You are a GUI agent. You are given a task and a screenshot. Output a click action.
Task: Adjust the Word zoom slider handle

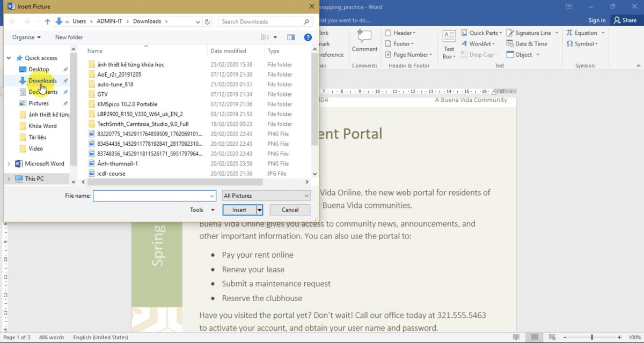[x=592, y=337]
